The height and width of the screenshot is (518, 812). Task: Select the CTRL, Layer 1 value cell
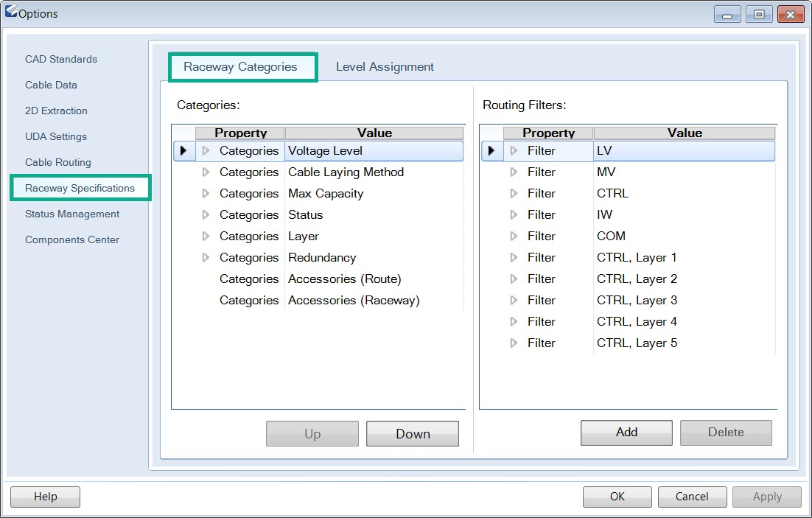(x=684, y=257)
